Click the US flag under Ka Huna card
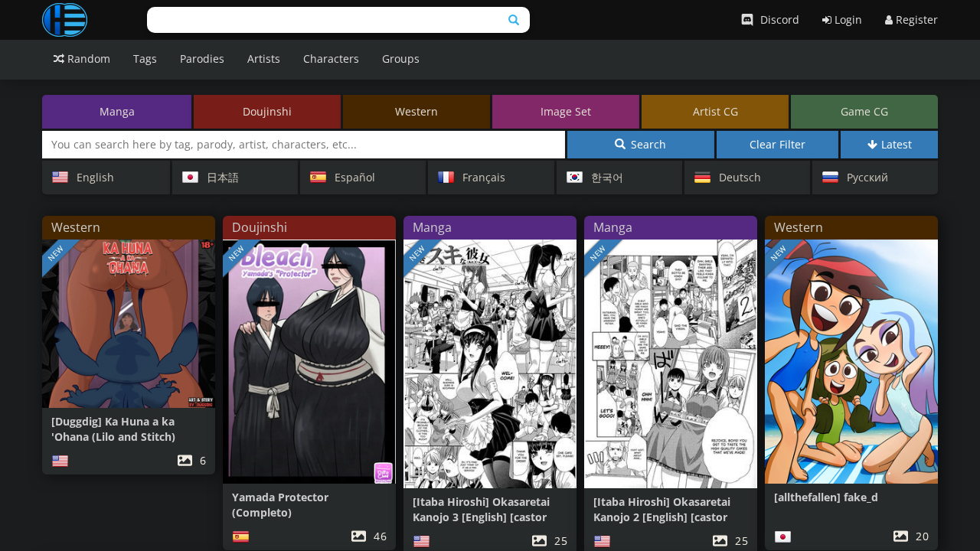Viewport: 980px width, 551px height. pyautogui.click(x=60, y=461)
